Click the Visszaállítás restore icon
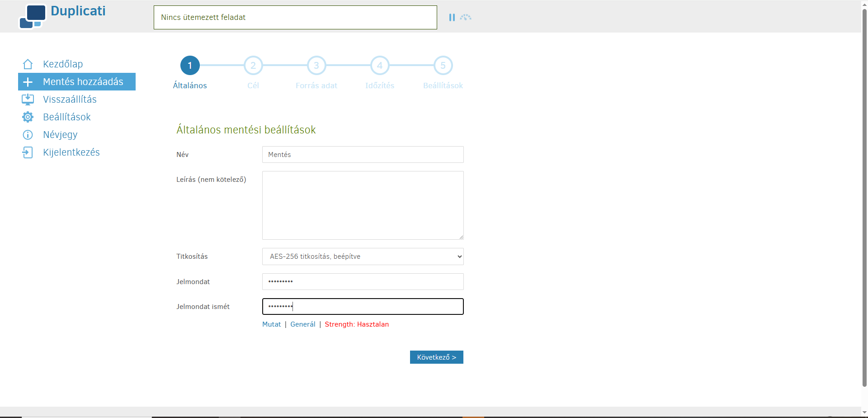 pos(28,100)
